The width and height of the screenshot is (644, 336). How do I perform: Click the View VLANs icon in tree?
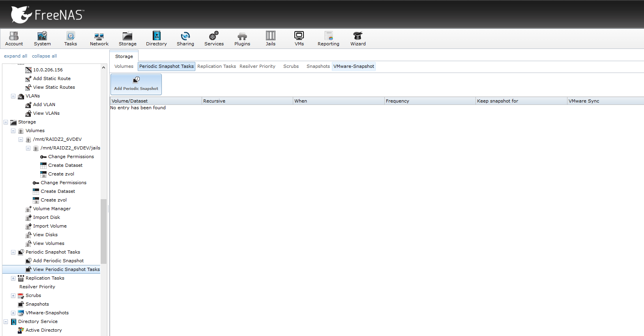28,113
